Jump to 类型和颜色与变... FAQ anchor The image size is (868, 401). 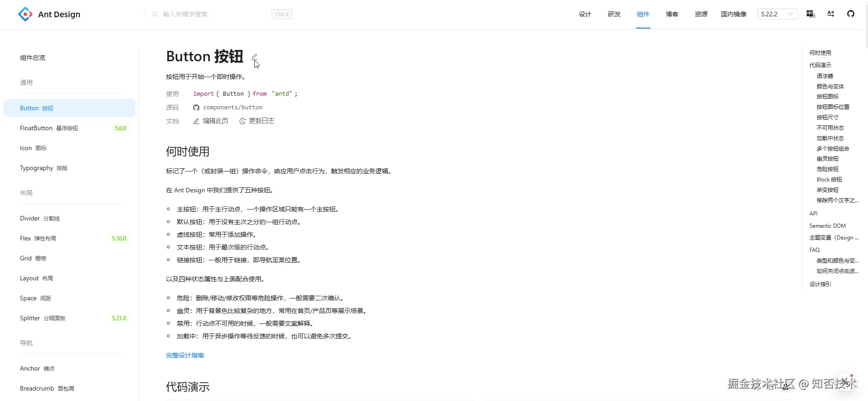[838, 261]
